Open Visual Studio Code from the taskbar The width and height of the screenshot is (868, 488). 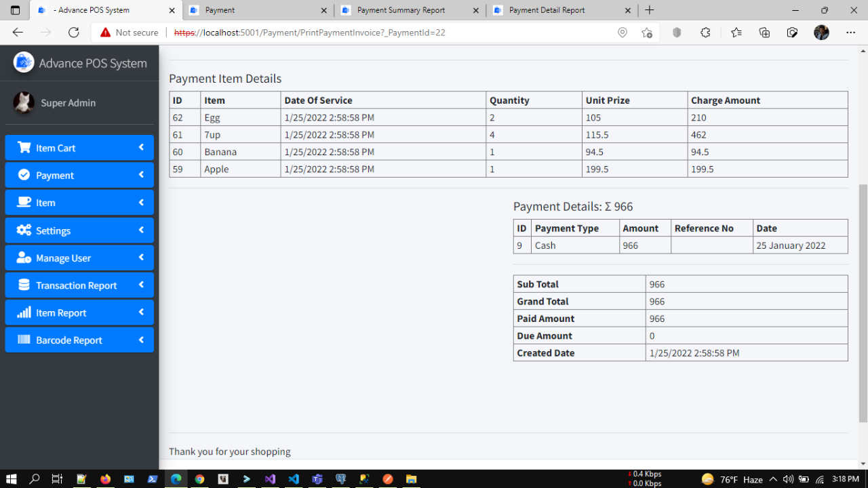293,479
